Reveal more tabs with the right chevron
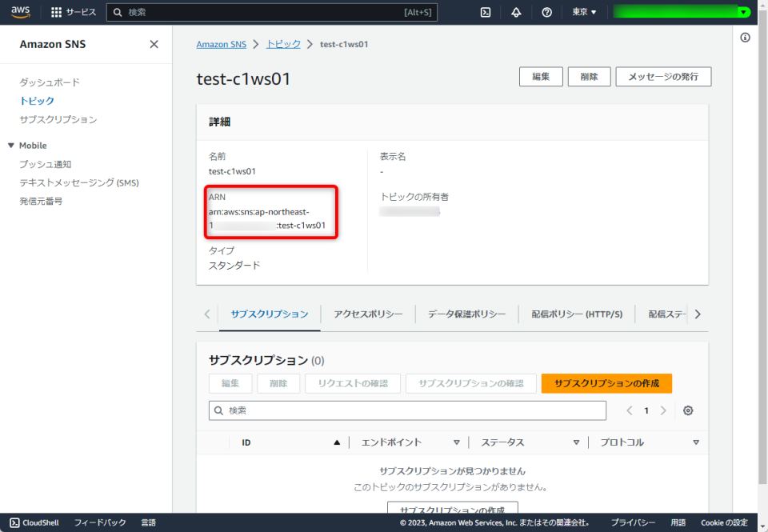Viewport: 768px width, 532px height. click(697, 314)
